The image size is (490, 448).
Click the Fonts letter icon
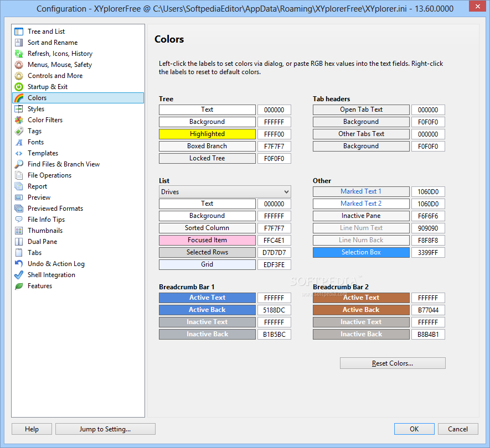19,142
